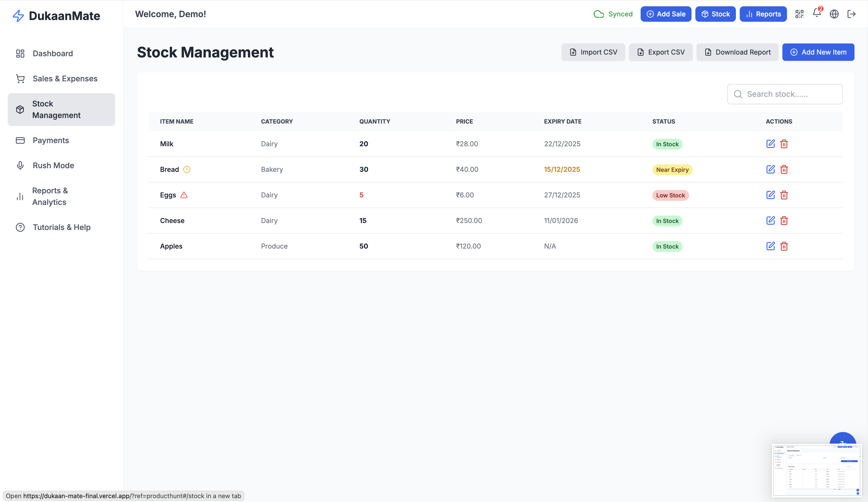This screenshot has width=868, height=502.
Task: Click the edit icon for Cheese
Action: tap(770, 221)
